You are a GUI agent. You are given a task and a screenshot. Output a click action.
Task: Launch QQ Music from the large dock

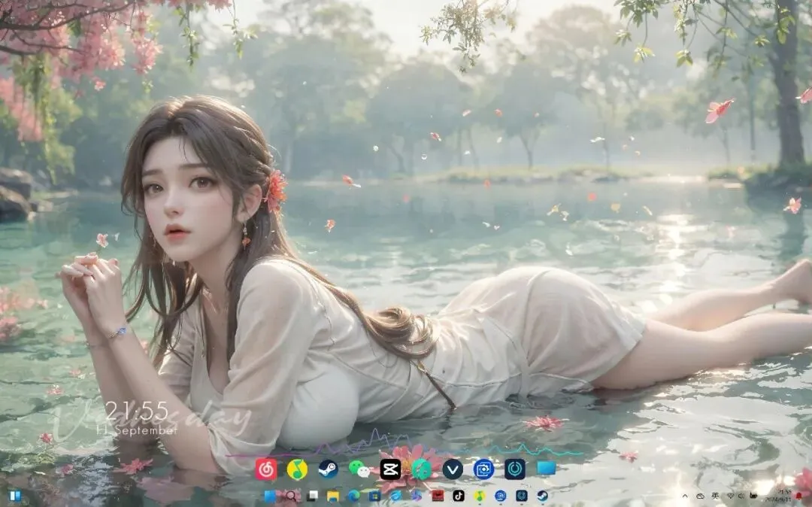[297, 469]
